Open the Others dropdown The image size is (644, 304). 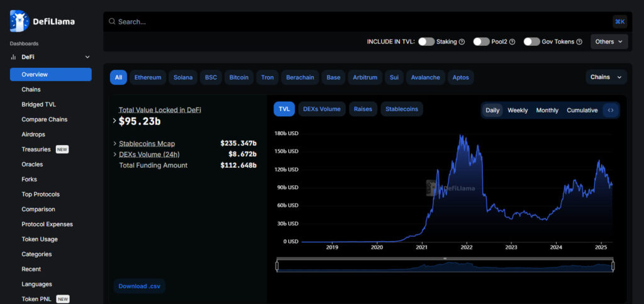(609, 41)
